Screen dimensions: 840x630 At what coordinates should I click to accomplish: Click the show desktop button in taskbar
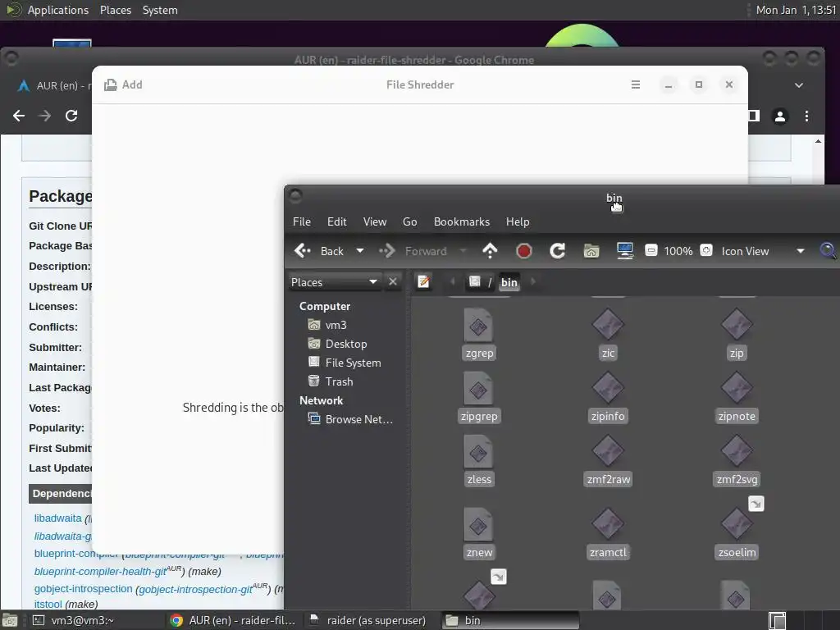tap(10, 620)
